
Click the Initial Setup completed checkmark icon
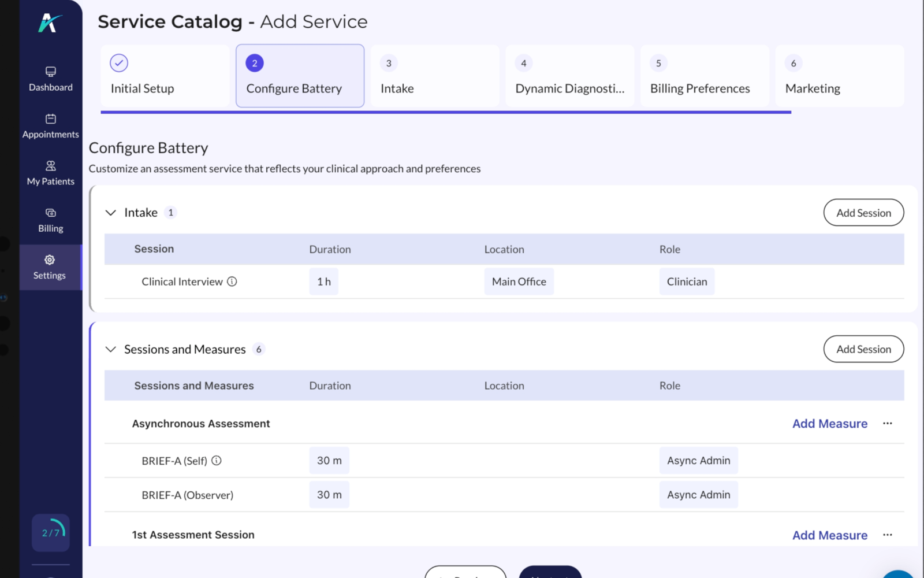[x=119, y=63]
